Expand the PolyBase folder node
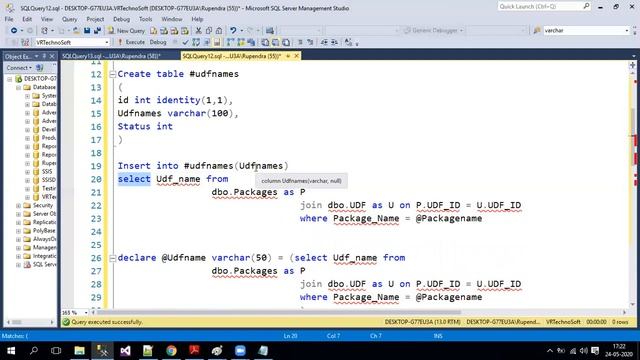The width and height of the screenshot is (640, 360). [x=18, y=231]
